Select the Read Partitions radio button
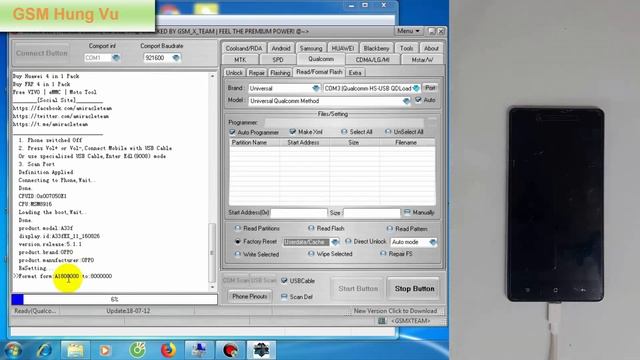Image resolution: width=640 pixels, height=360 pixels. [238, 228]
